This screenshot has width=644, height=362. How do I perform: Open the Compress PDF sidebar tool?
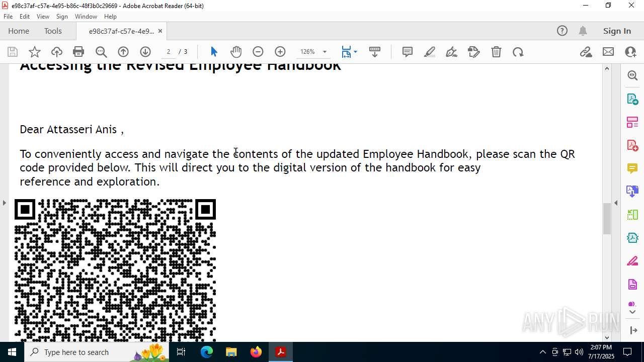pyautogui.click(x=632, y=238)
